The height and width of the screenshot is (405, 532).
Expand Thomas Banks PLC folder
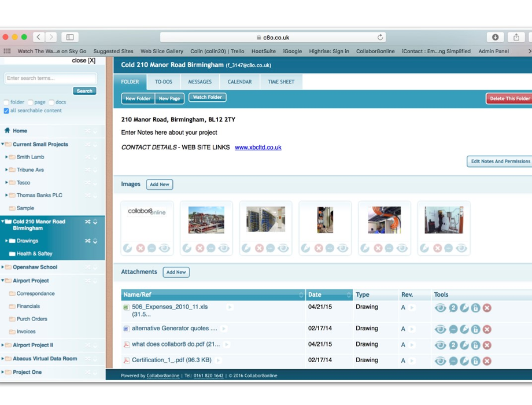point(6,195)
